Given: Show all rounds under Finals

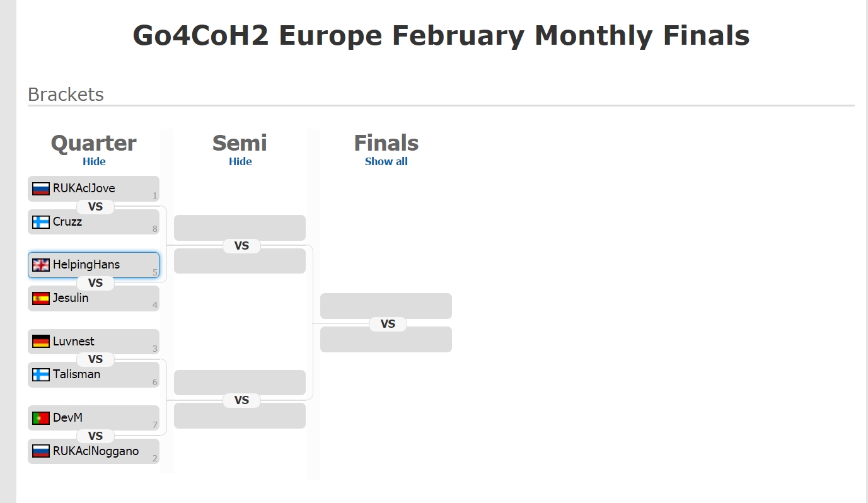Looking at the screenshot, I should 386,161.
